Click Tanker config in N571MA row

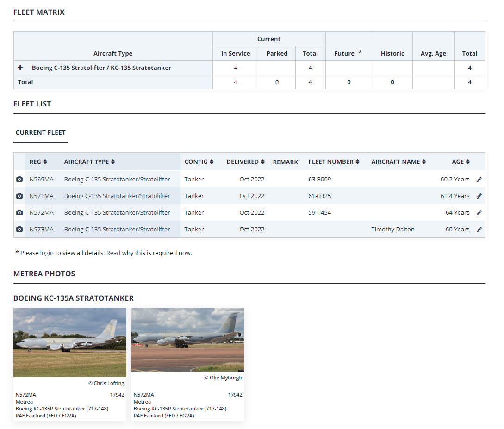click(194, 196)
